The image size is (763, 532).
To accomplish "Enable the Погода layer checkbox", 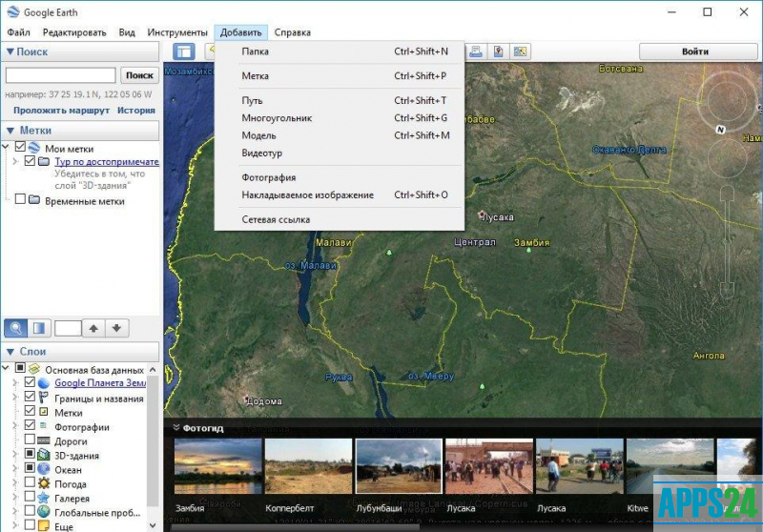I will pos(30,482).
